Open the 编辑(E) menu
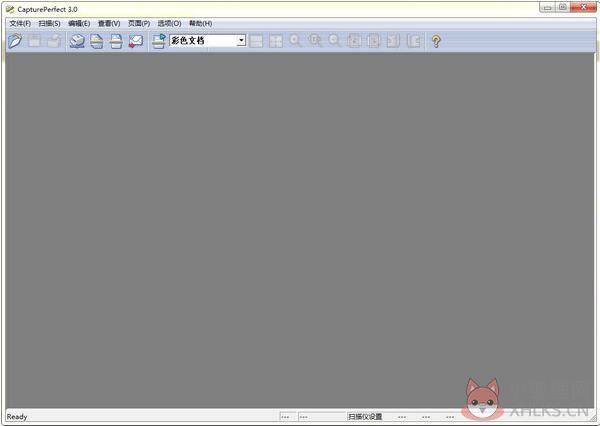 79,24
